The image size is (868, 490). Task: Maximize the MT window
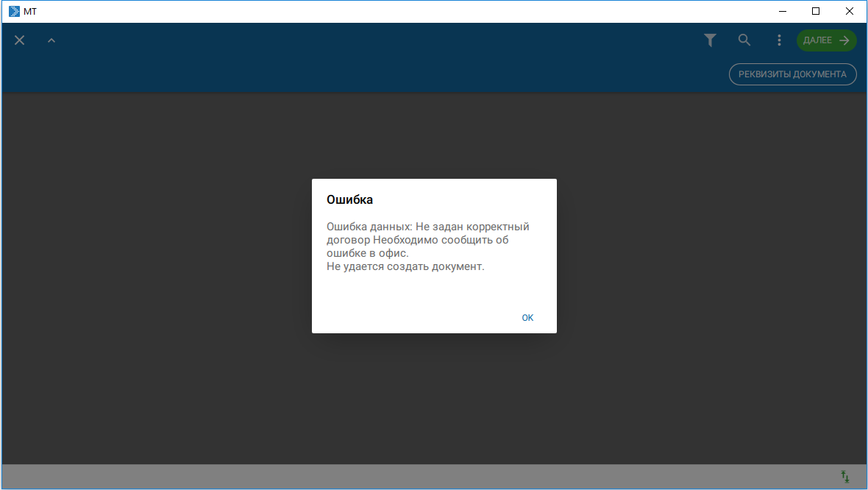[816, 11]
